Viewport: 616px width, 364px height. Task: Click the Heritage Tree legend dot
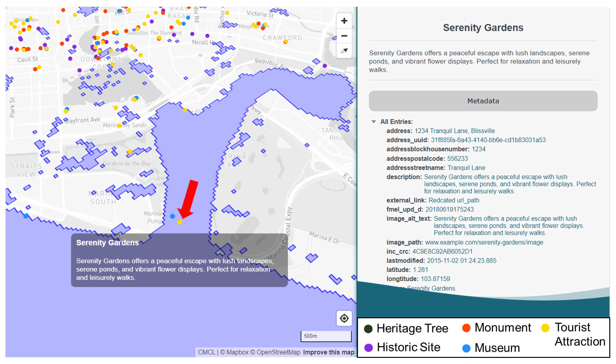click(368, 329)
